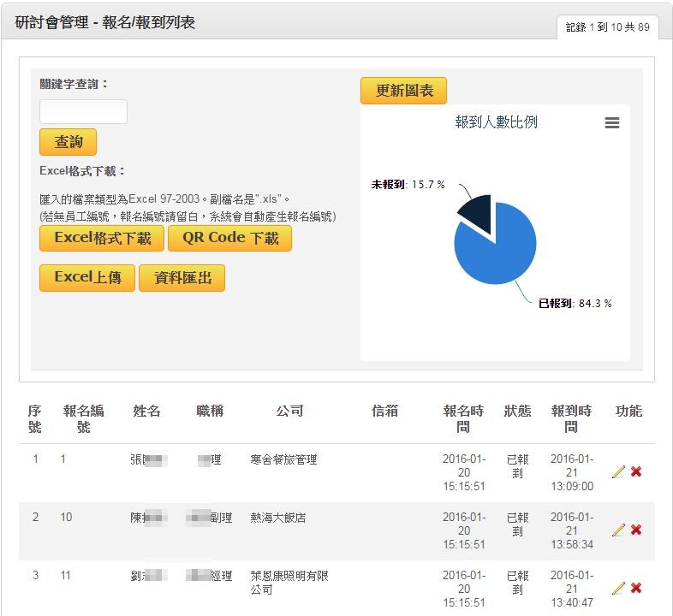This screenshot has width=673, height=616.
Task: Select the 記錄 1 到 10 共 89 tab
Action: tap(607, 27)
